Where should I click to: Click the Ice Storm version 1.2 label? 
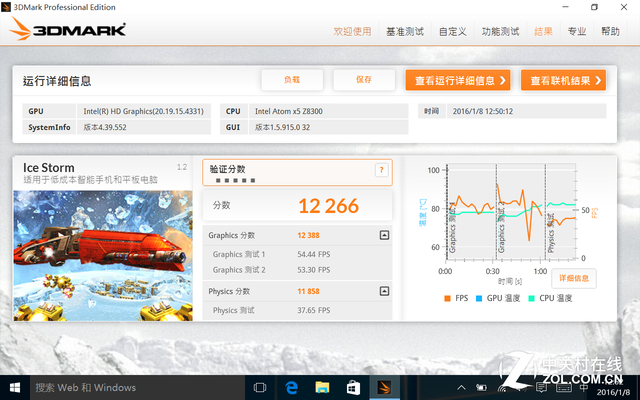(182, 167)
